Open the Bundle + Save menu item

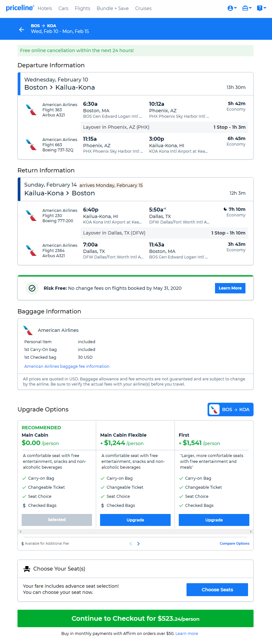pos(113,8)
